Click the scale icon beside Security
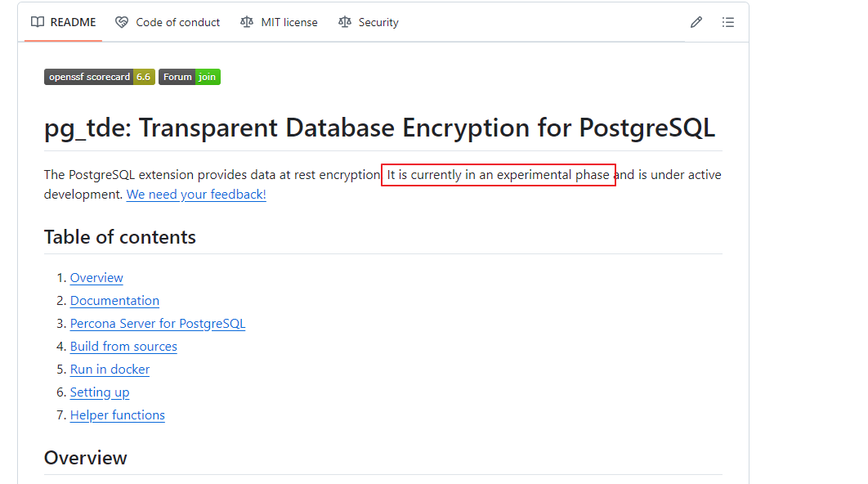The width and height of the screenshot is (868, 484). pos(344,22)
